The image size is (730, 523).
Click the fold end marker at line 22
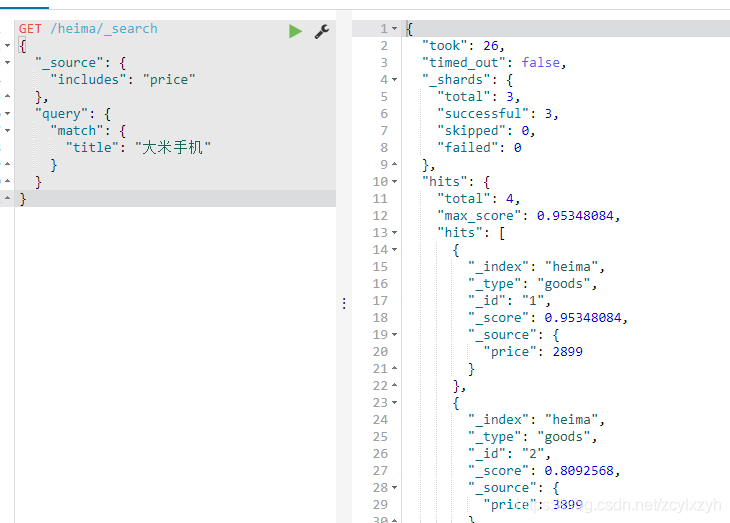coord(395,386)
